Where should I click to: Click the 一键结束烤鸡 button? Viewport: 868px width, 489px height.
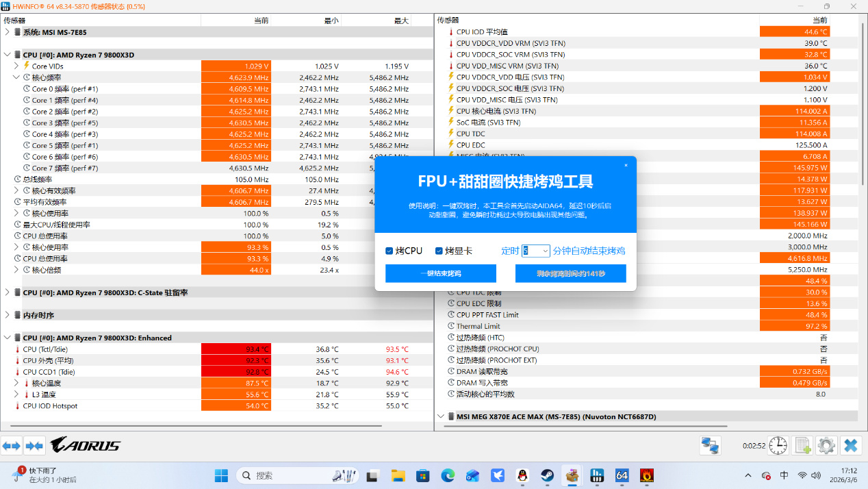click(x=441, y=273)
